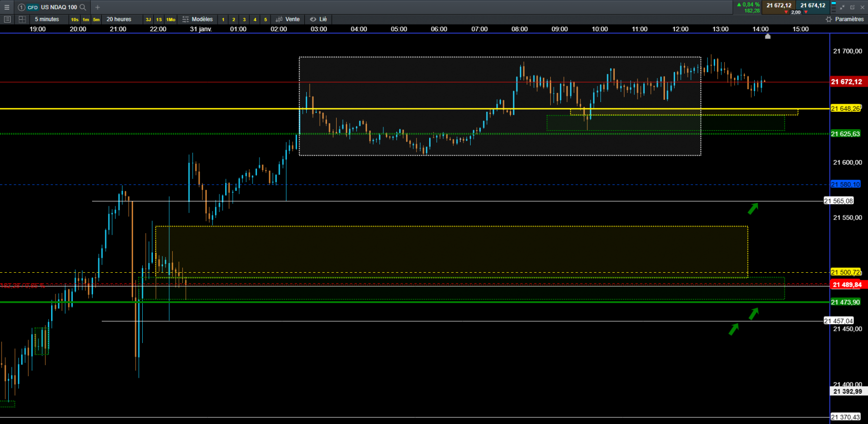Select the 1Mo range shortcut
Viewport: 868px width, 424px height.
171,20
